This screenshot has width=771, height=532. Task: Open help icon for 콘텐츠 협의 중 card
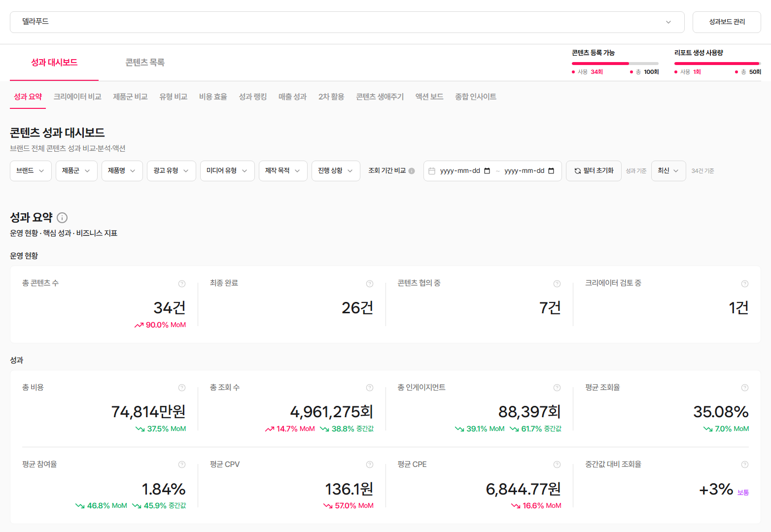pyautogui.click(x=557, y=284)
